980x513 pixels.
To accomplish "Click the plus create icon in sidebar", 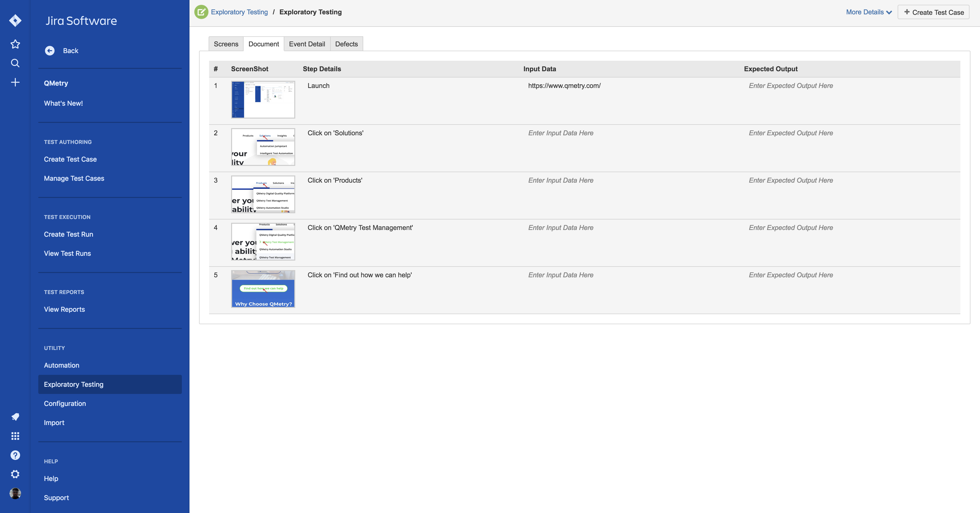I will 15,82.
